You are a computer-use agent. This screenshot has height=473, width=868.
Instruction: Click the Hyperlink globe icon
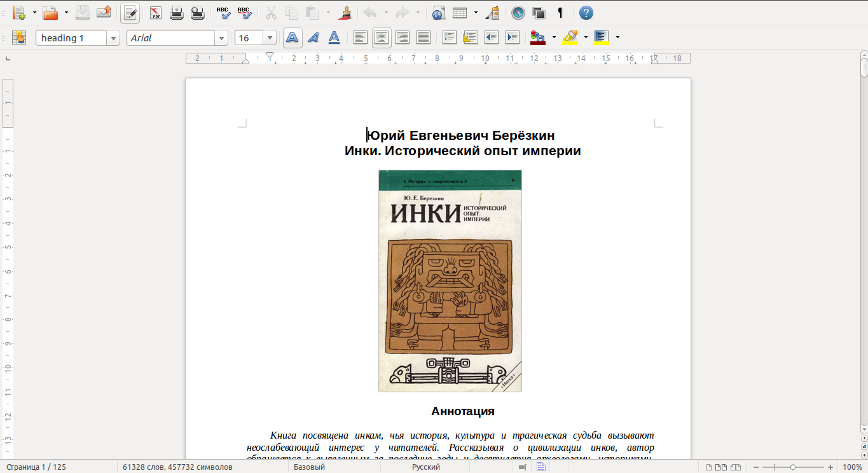(438, 13)
